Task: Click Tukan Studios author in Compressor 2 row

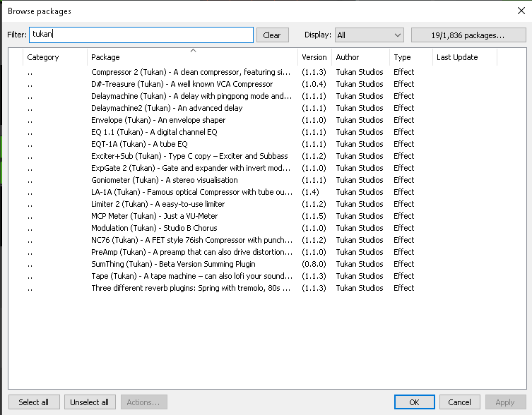Action: pos(360,72)
